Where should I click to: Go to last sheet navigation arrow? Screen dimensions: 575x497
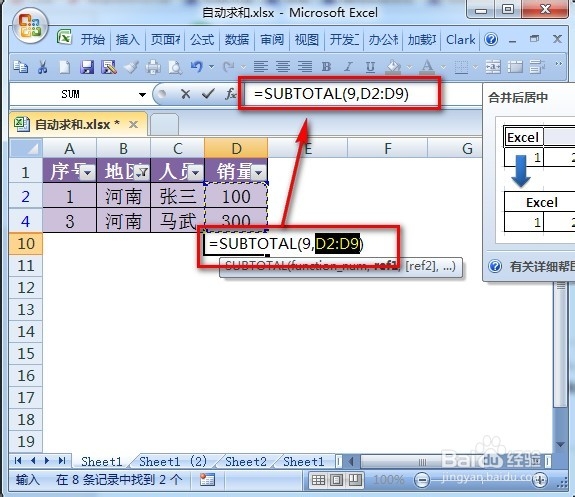click(x=62, y=461)
